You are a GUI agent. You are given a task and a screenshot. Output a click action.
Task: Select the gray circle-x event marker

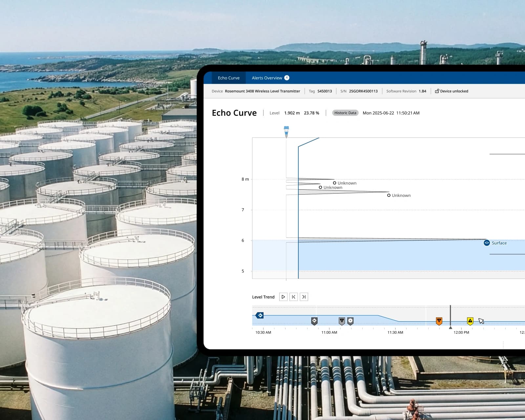tap(350, 321)
